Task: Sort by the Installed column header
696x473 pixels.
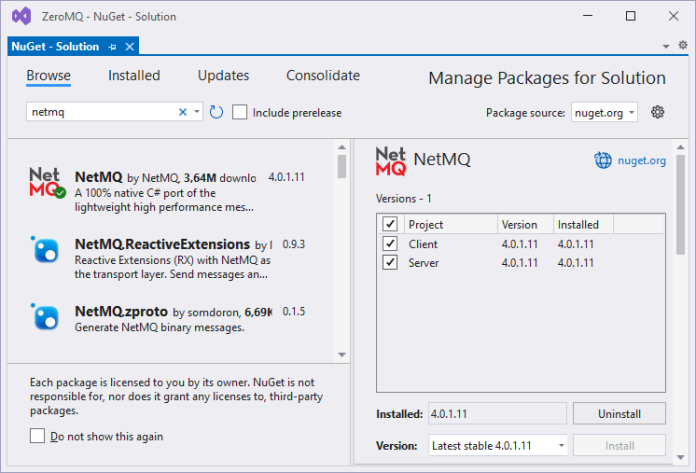Action: click(583, 224)
